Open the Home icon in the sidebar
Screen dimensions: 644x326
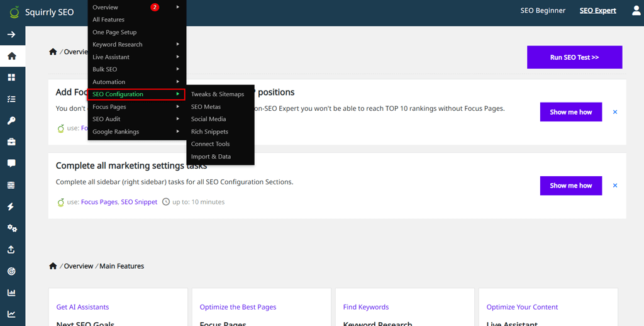tap(11, 56)
